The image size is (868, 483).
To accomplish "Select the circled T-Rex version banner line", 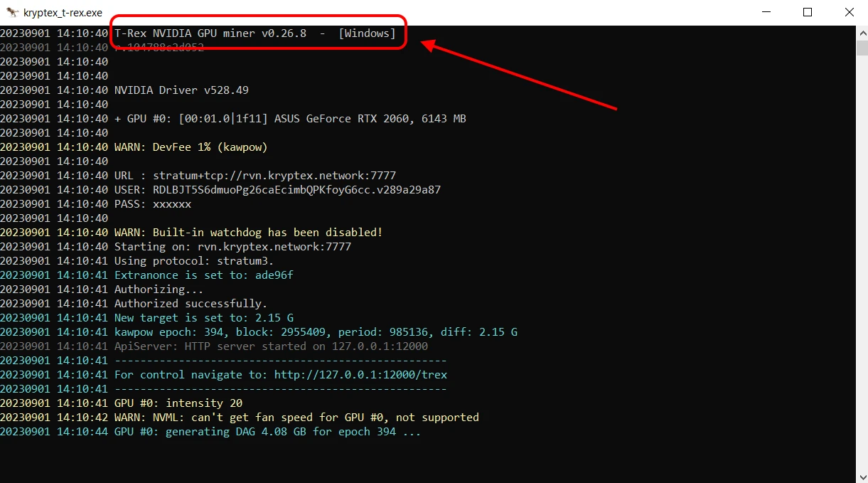I will coord(256,33).
